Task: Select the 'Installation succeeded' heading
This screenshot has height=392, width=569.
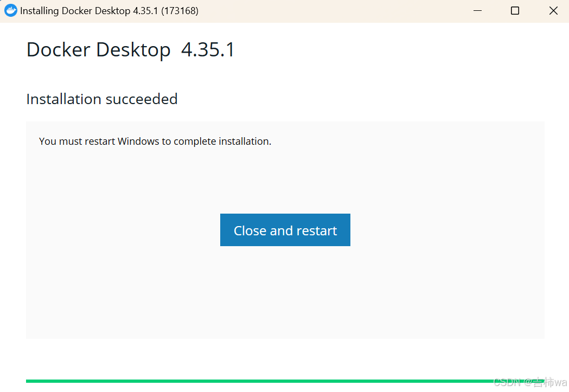Action: pyautogui.click(x=102, y=99)
